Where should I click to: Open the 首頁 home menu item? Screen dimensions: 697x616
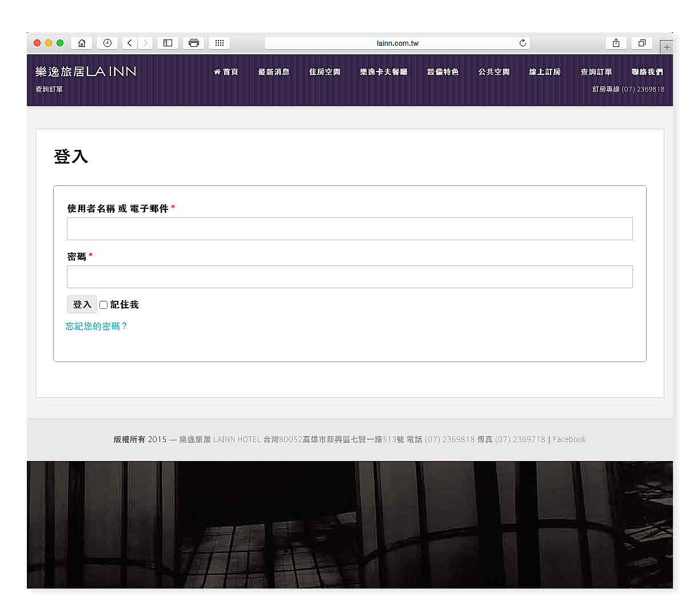226,72
